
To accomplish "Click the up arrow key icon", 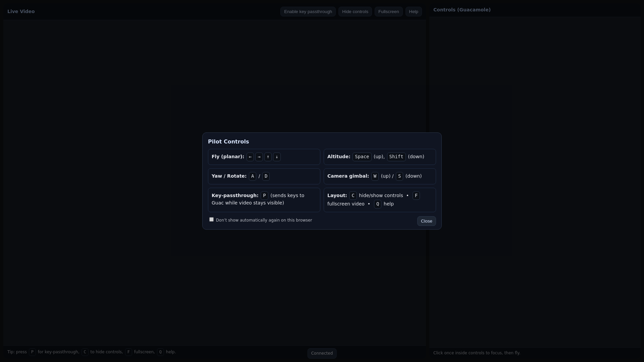I will [x=268, y=157].
